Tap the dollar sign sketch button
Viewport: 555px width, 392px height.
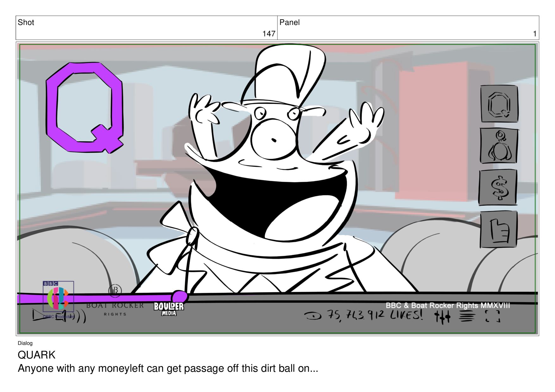point(498,187)
